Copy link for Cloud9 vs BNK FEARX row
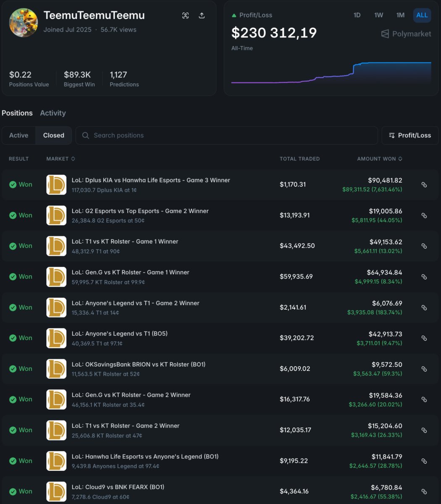441x504 pixels. click(x=424, y=491)
